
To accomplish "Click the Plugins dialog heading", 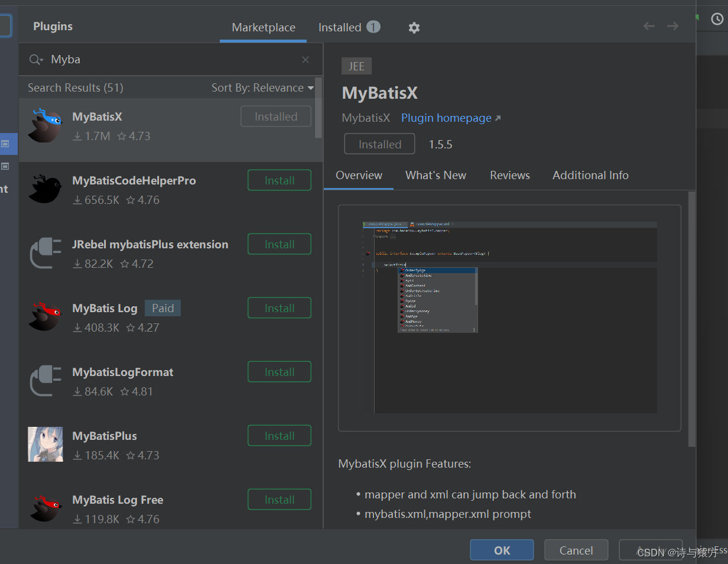I will point(53,27).
